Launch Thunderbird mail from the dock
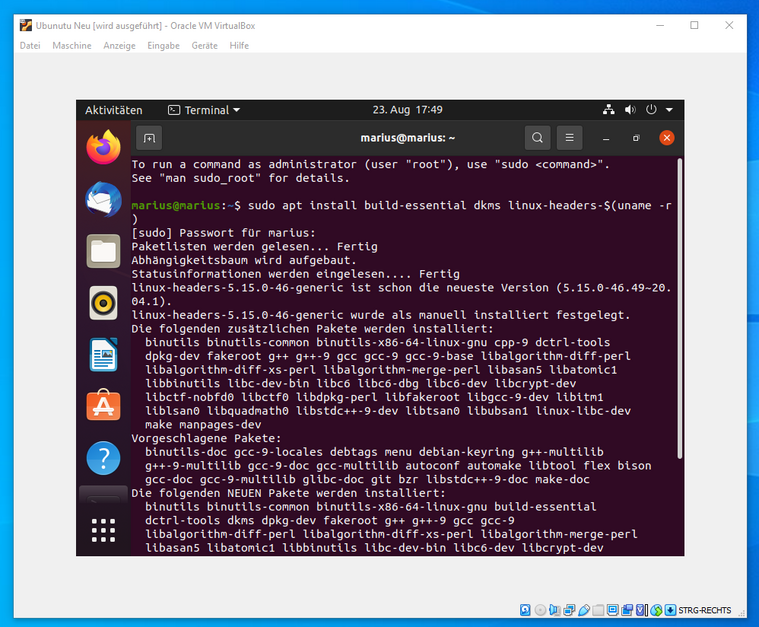Viewport: 759px width, 627px height. [103, 199]
